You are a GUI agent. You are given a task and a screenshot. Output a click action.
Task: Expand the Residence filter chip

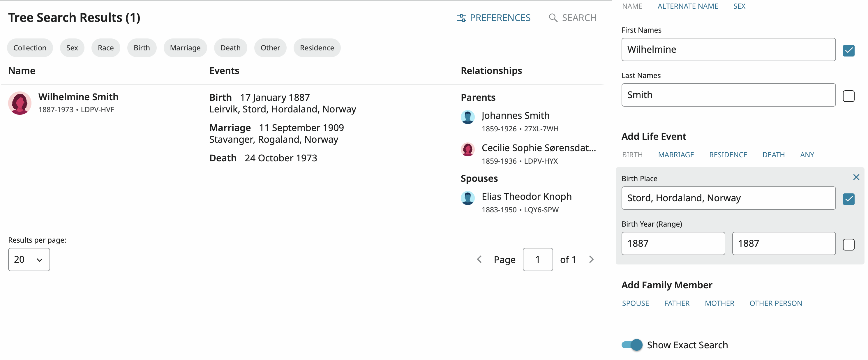(317, 48)
